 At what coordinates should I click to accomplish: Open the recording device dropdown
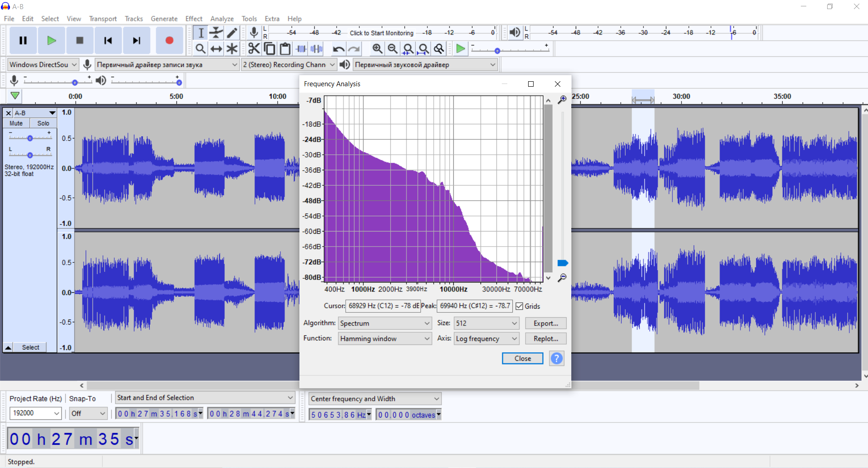(167, 64)
